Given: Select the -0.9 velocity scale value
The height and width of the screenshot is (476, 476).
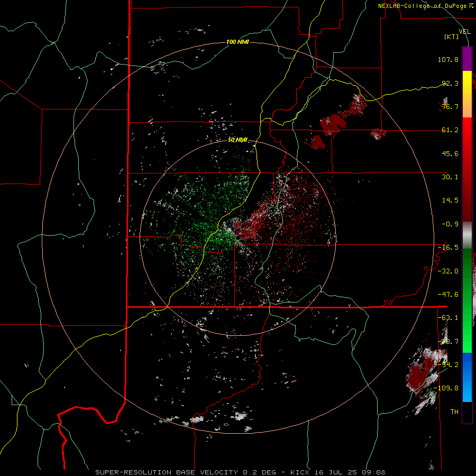Looking at the screenshot, I should click(x=450, y=224).
